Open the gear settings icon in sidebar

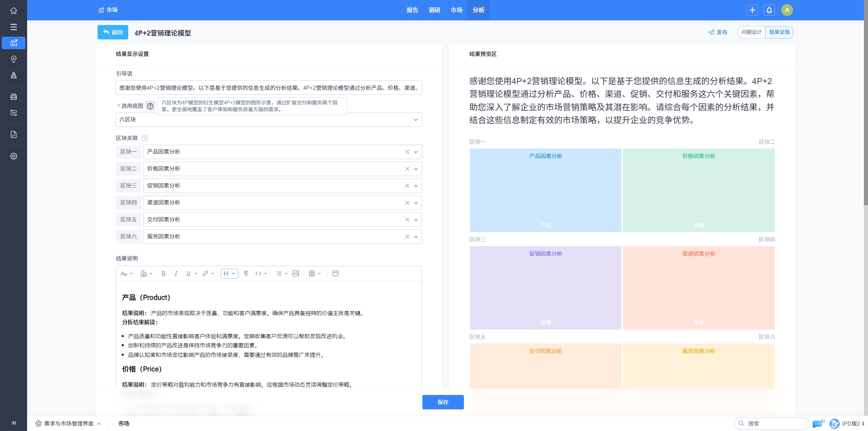(x=14, y=156)
